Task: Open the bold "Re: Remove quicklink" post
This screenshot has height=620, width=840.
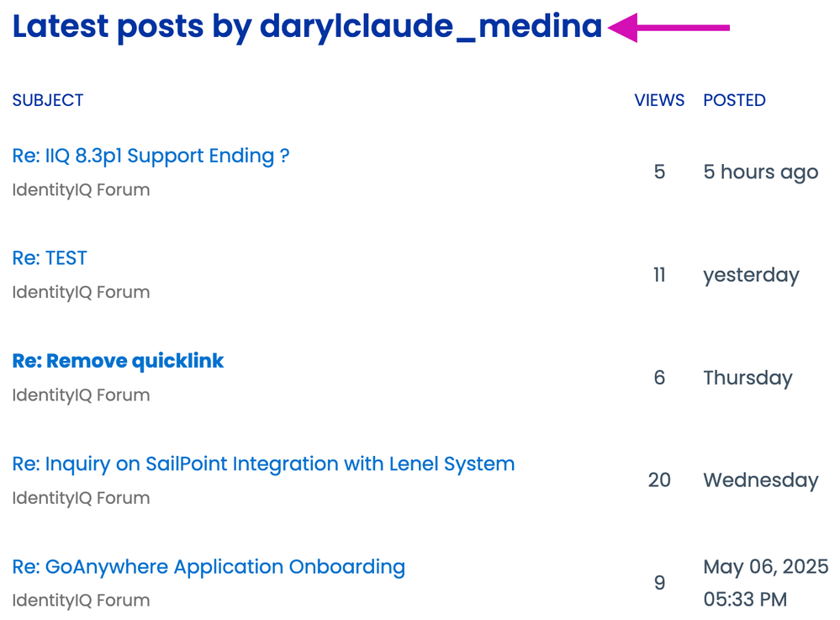Action: pos(118,361)
